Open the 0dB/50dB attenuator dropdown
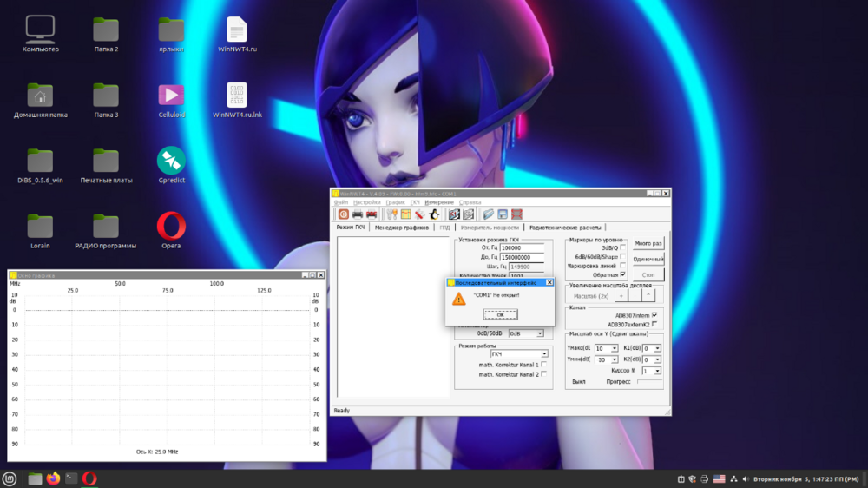This screenshot has width=868, height=488. tap(526, 333)
